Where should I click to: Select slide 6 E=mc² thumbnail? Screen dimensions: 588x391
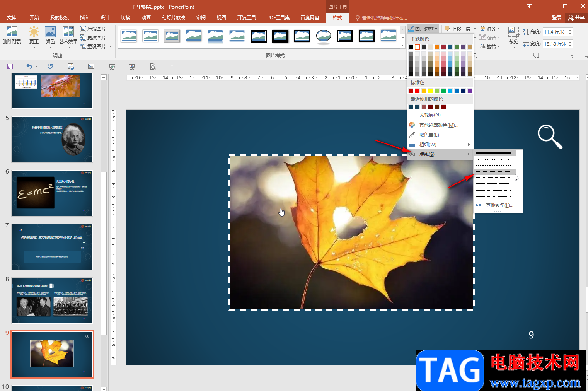tap(52, 193)
